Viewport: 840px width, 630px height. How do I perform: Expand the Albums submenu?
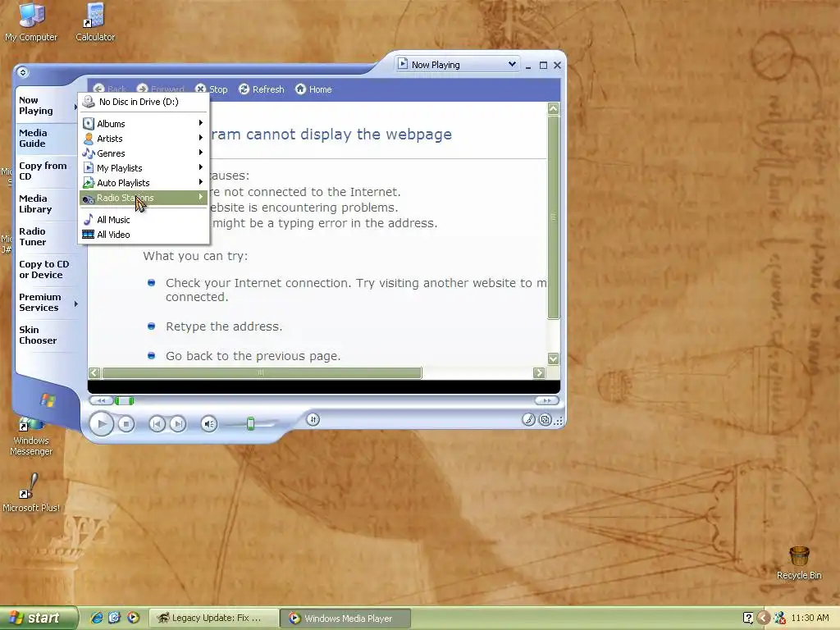[x=144, y=124]
